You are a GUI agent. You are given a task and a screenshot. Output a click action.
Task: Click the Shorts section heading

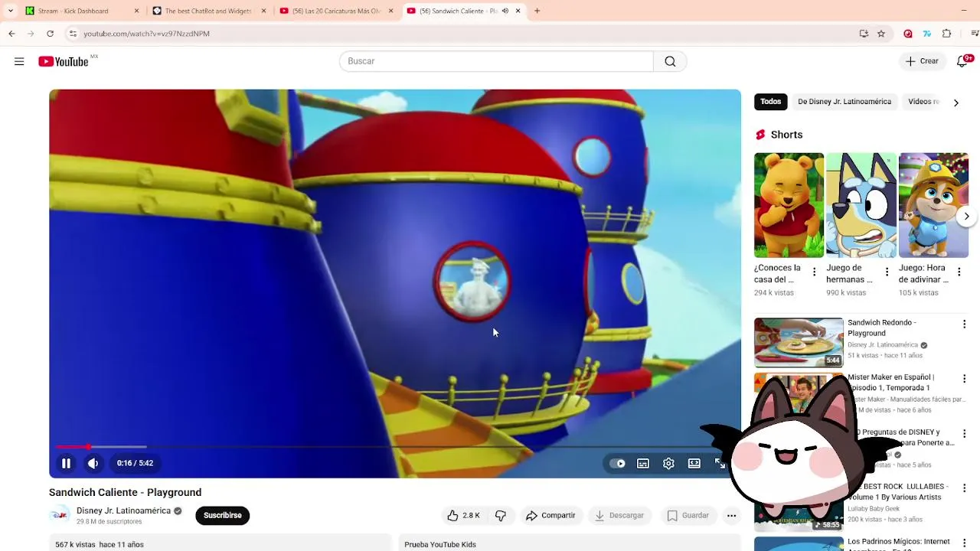pyautogui.click(x=786, y=135)
